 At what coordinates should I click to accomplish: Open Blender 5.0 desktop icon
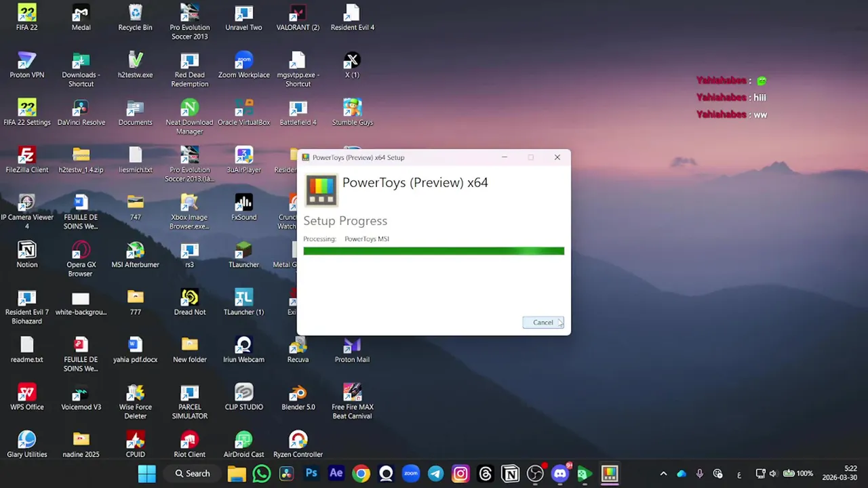[298, 396]
